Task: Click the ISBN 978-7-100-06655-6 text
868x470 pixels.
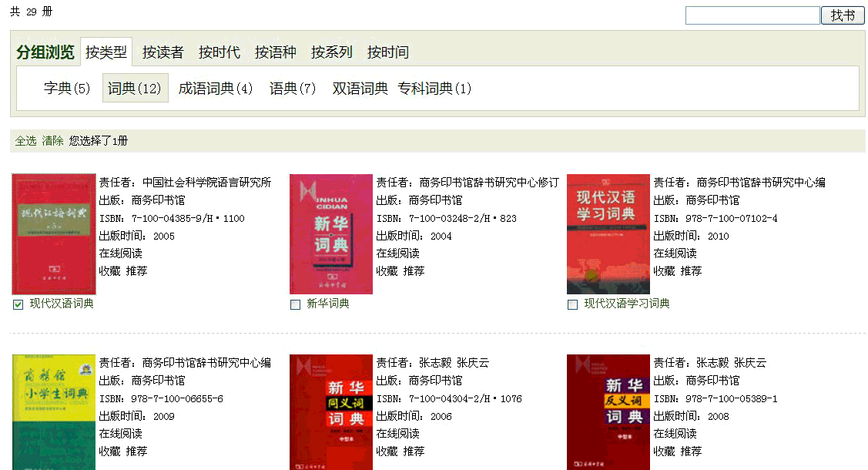Action: tap(161, 398)
